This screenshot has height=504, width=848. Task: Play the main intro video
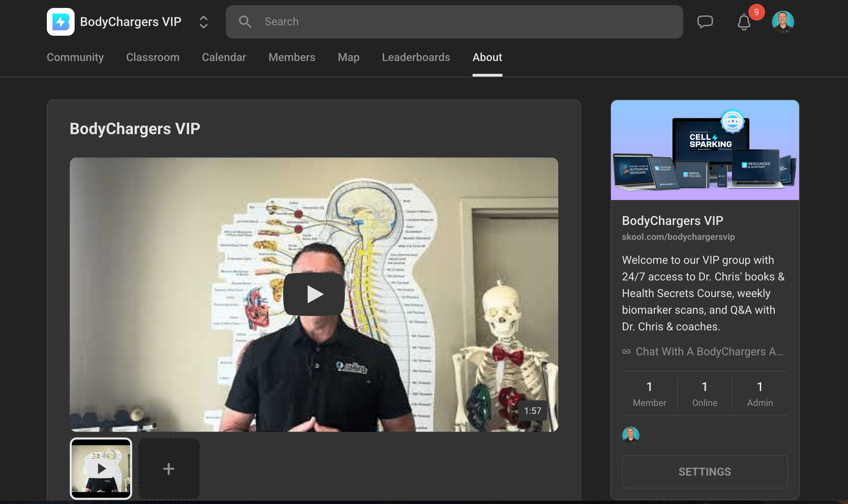pyautogui.click(x=314, y=294)
